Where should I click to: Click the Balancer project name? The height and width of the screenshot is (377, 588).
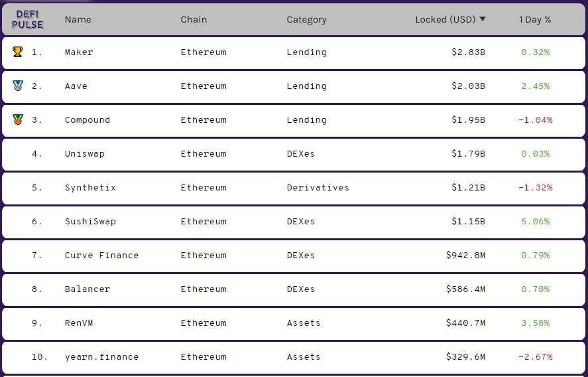point(88,289)
